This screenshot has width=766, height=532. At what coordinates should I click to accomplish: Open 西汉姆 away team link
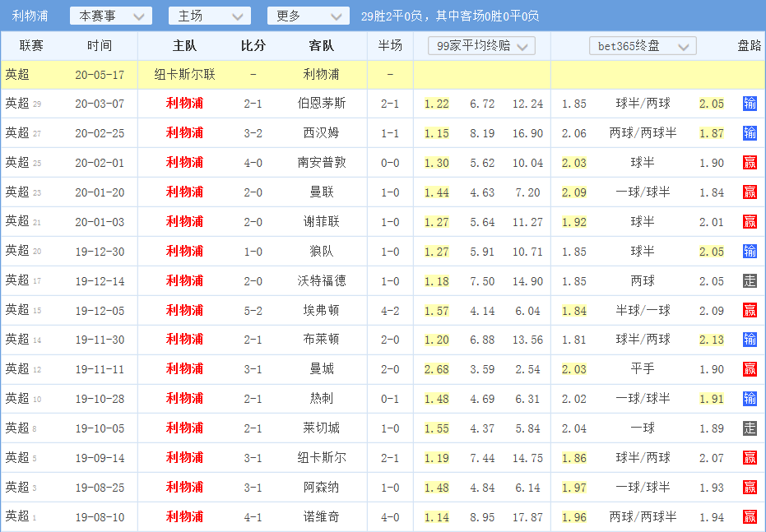point(322,132)
